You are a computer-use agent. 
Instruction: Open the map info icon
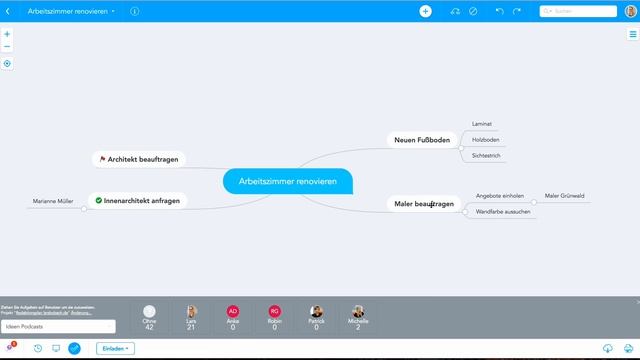(135, 11)
